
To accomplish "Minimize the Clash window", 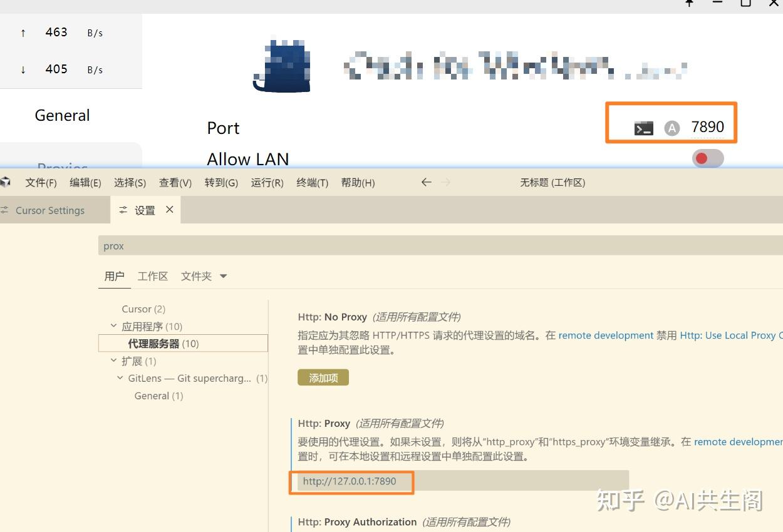I will [718, 3].
